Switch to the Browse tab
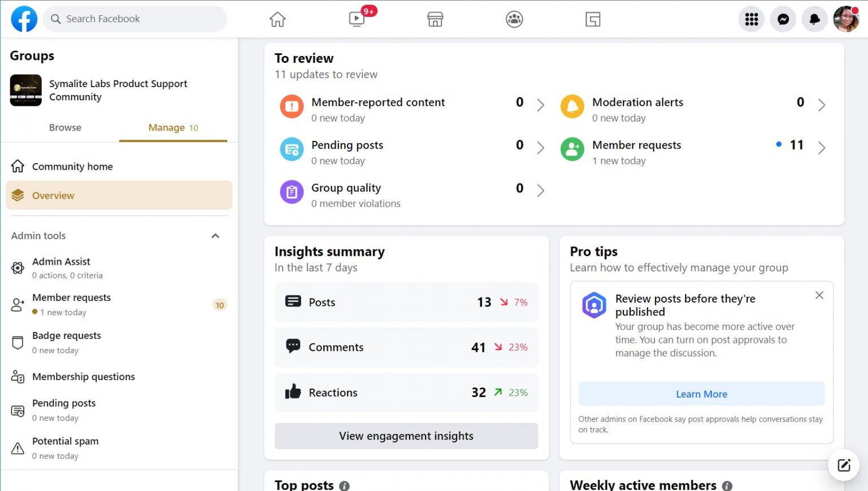 [64, 127]
